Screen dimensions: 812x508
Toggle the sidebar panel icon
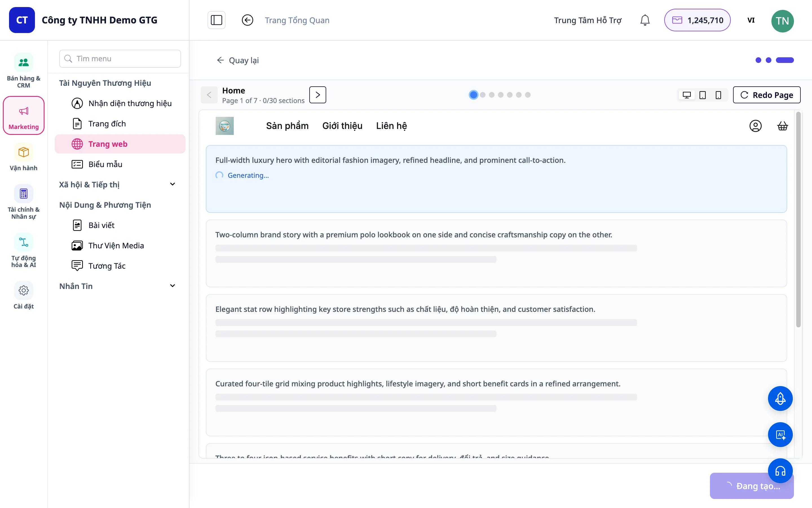coord(217,20)
